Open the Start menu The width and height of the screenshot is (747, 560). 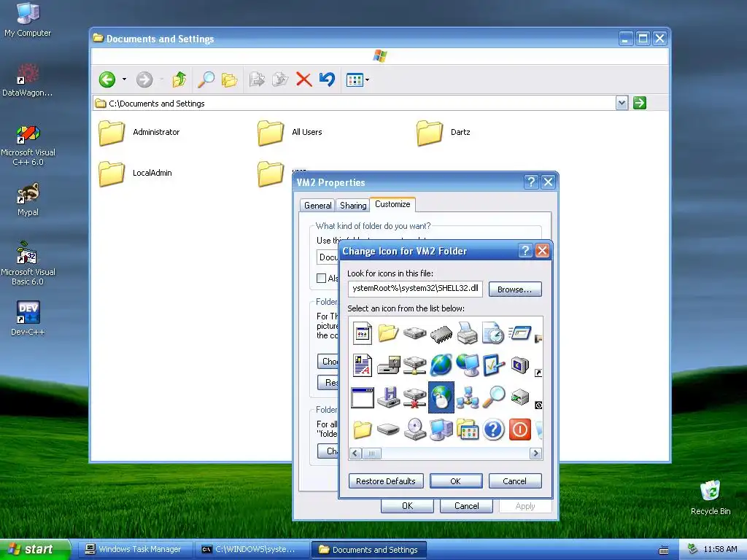(35, 549)
